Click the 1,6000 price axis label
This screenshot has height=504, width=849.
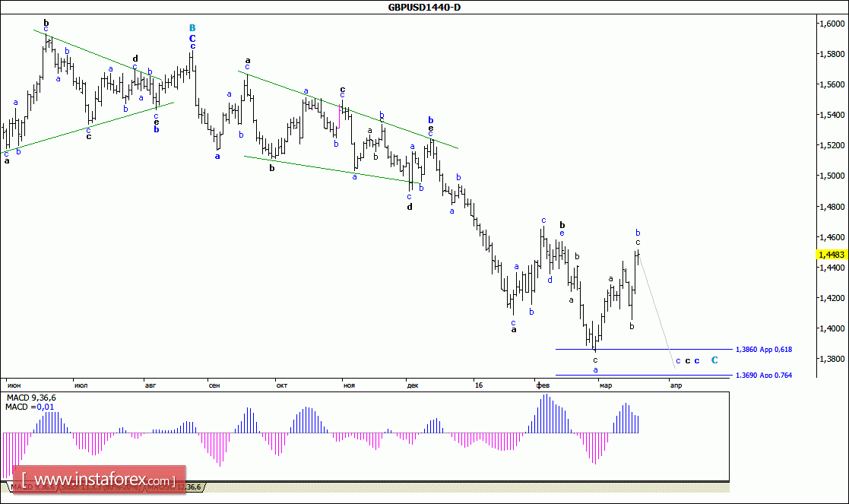832,24
